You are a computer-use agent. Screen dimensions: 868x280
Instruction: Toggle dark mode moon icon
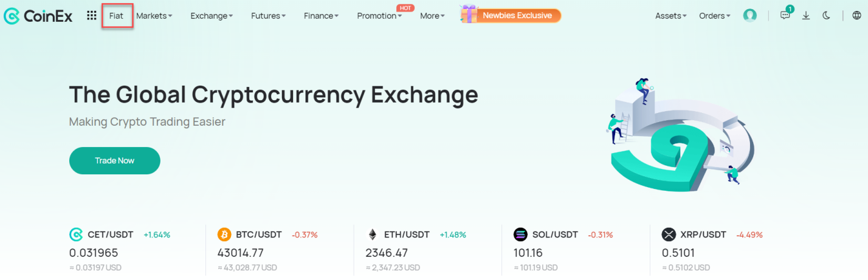tap(826, 16)
